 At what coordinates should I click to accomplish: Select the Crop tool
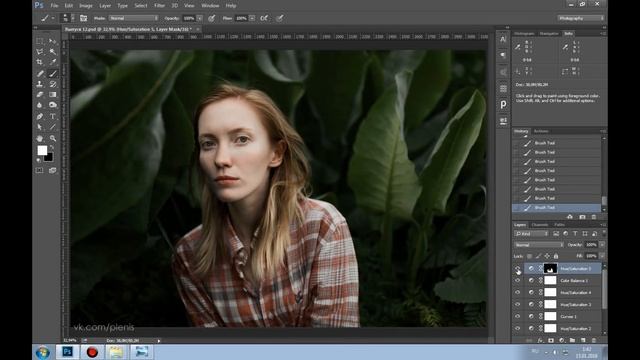pyautogui.click(x=40, y=62)
